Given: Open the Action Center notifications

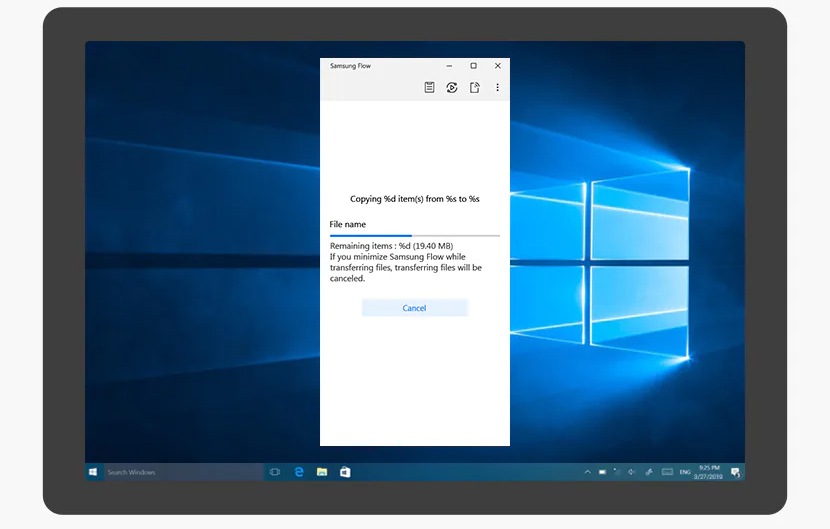Looking at the screenshot, I should (735, 472).
